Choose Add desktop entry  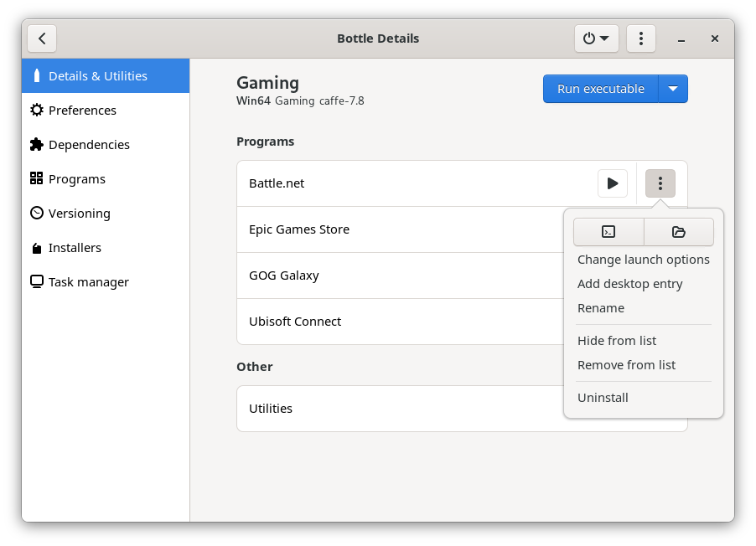click(629, 284)
